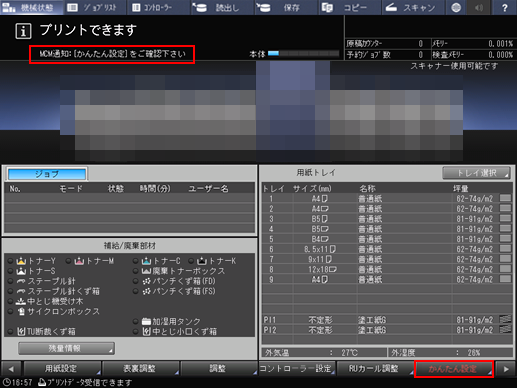517x388 pixels.
Task: Click the トナーC toner icon
Action: pyautogui.click(x=147, y=261)
